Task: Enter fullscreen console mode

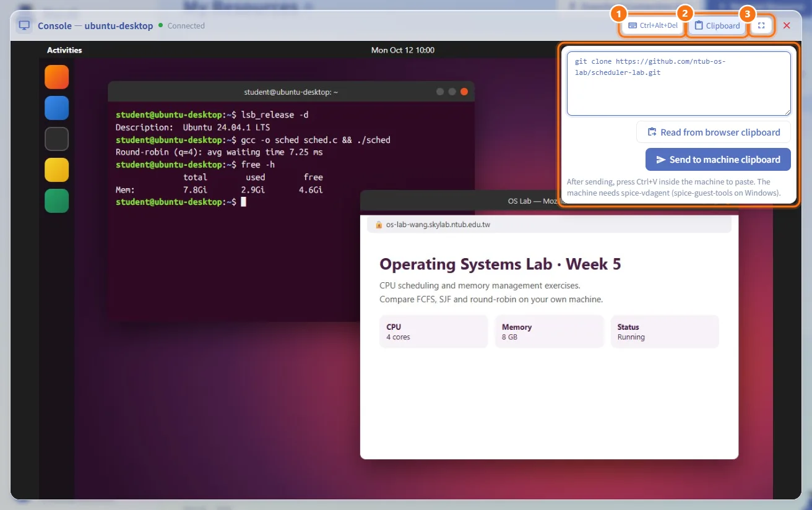Action: point(762,26)
